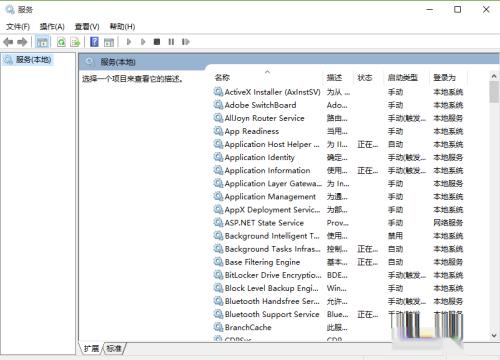Select BitLocker Drive Encryption service
This screenshot has height=360, width=500.
338,275
